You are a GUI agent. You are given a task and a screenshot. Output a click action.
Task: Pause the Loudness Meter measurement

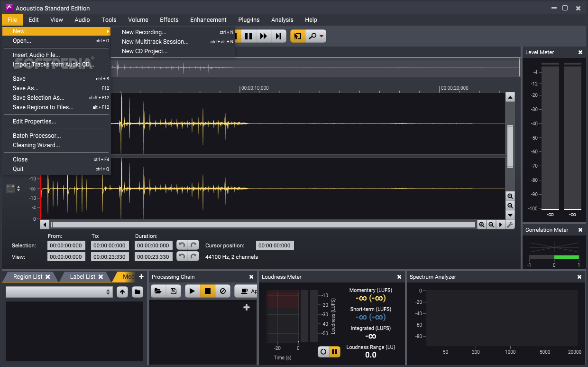tap(335, 352)
